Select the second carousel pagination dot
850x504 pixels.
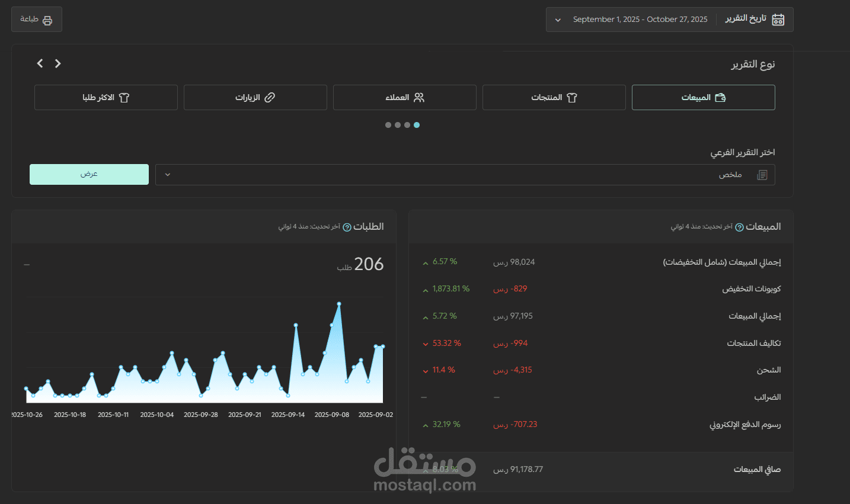click(407, 125)
